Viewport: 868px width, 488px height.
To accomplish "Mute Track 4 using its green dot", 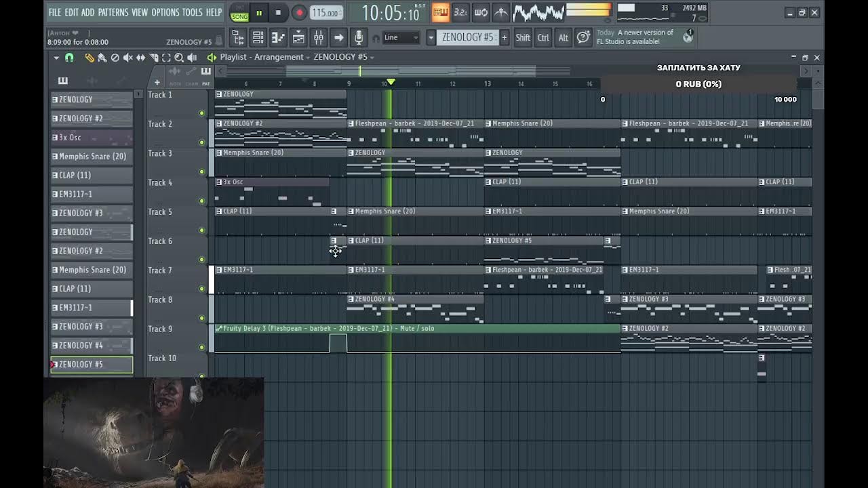I will point(201,201).
